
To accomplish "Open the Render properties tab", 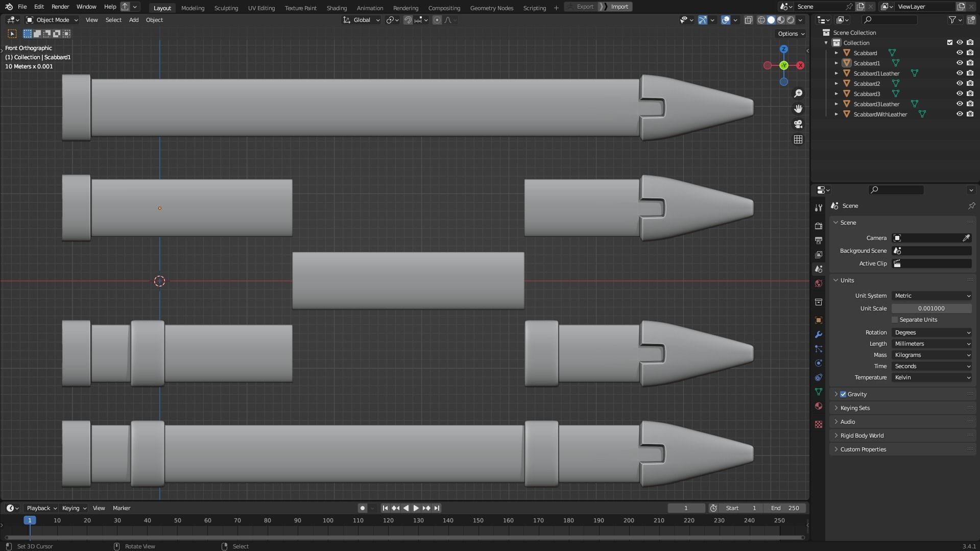I will [x=819, y=226].
